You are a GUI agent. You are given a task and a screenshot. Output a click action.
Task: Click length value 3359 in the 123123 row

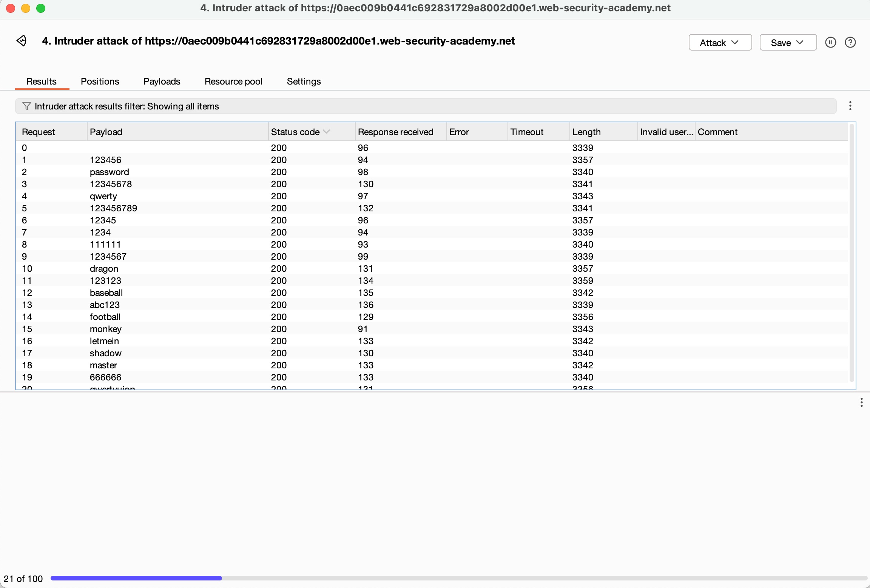coord(583,281)
